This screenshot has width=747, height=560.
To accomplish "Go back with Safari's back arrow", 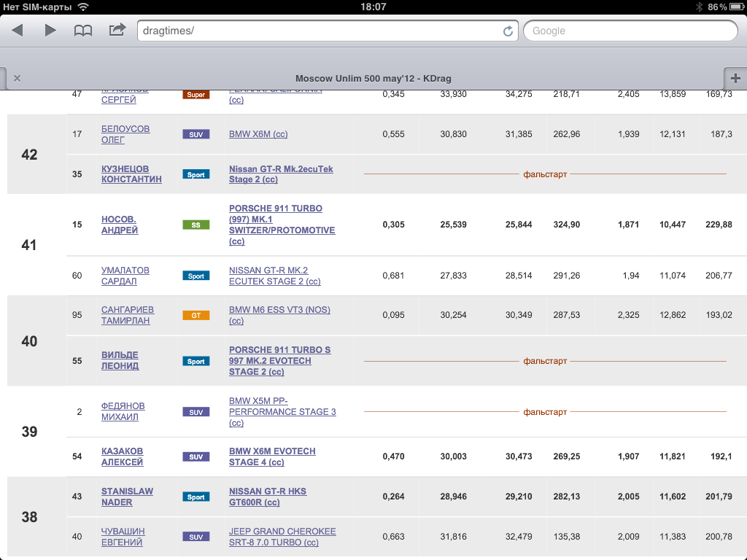I will 18,31.
